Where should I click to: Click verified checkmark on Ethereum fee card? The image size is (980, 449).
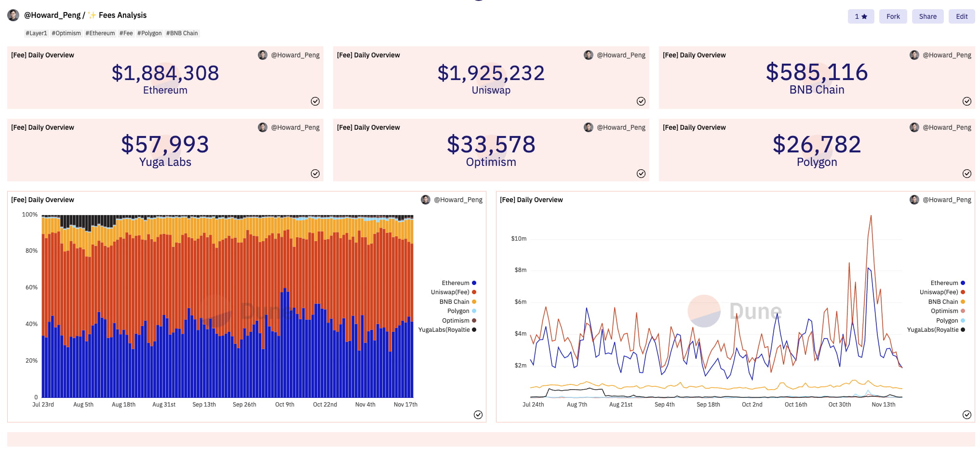[x=315, y=101]
